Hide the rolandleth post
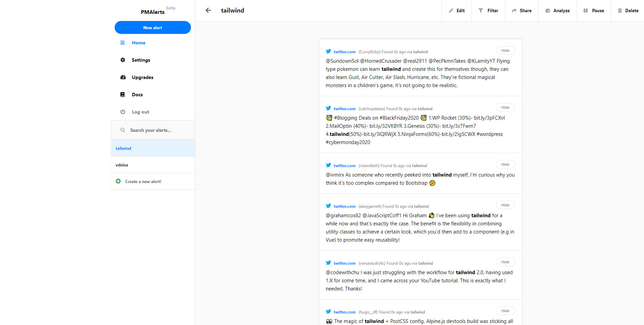 [505, 164]
